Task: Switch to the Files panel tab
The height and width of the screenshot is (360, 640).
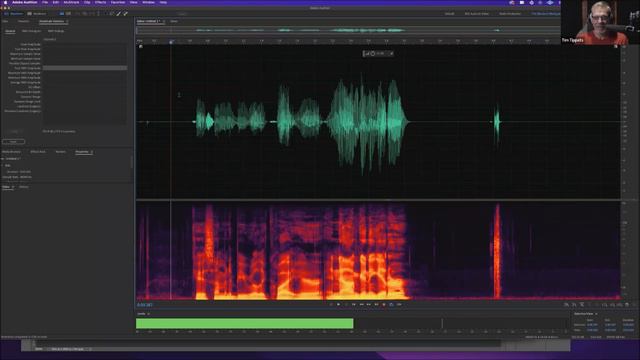Action: tap(5, 21)
